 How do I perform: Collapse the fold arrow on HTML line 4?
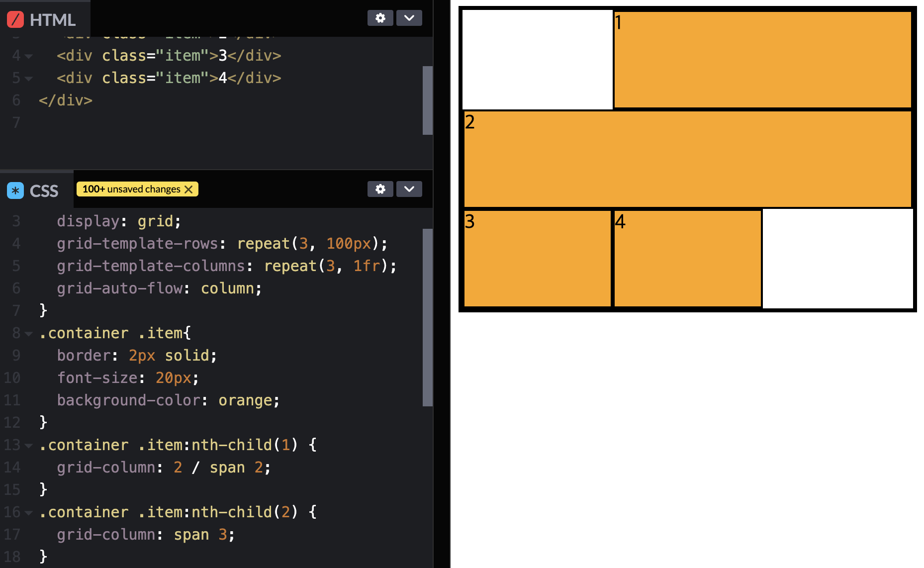click(x=29, y=56)
